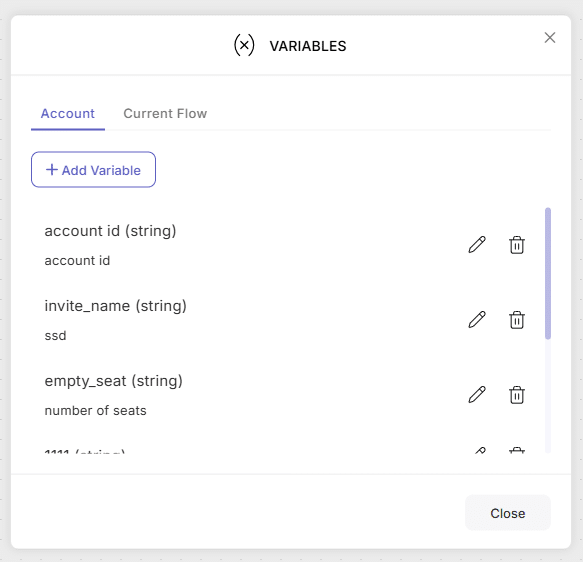Click the Add Variable button
This screenshot has height=562, width=583.
pyautogui.click(x=93, y=169)
